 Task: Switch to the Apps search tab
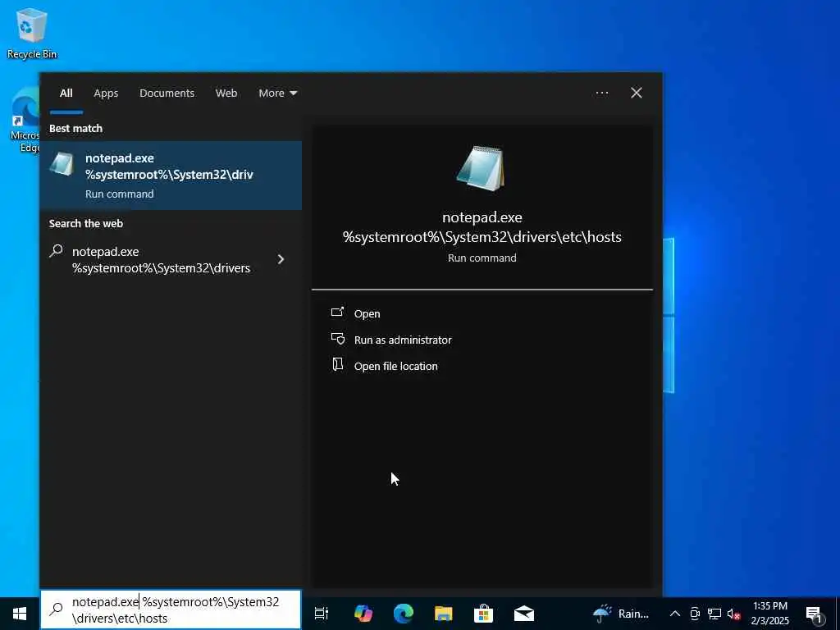pos(106,94)
